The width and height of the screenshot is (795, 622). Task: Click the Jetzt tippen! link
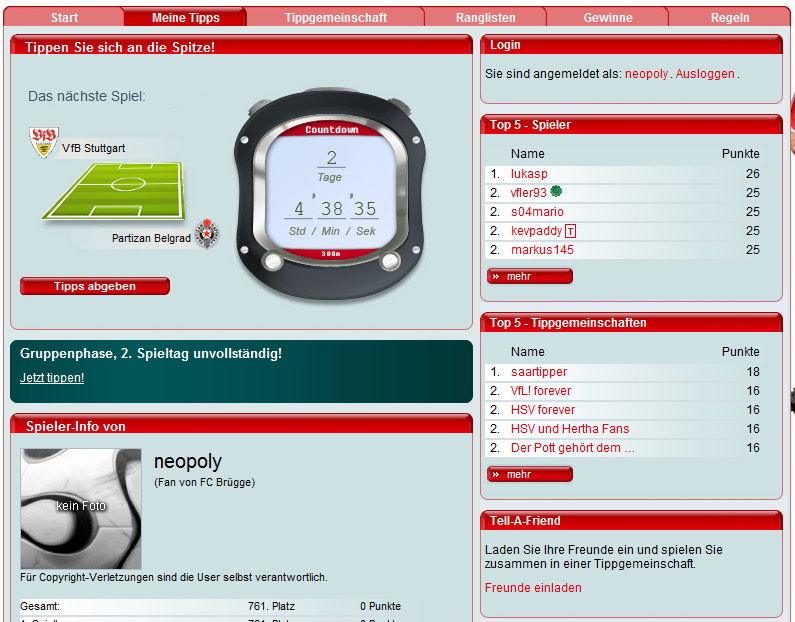pyautogui.click(x=52, y=378)
